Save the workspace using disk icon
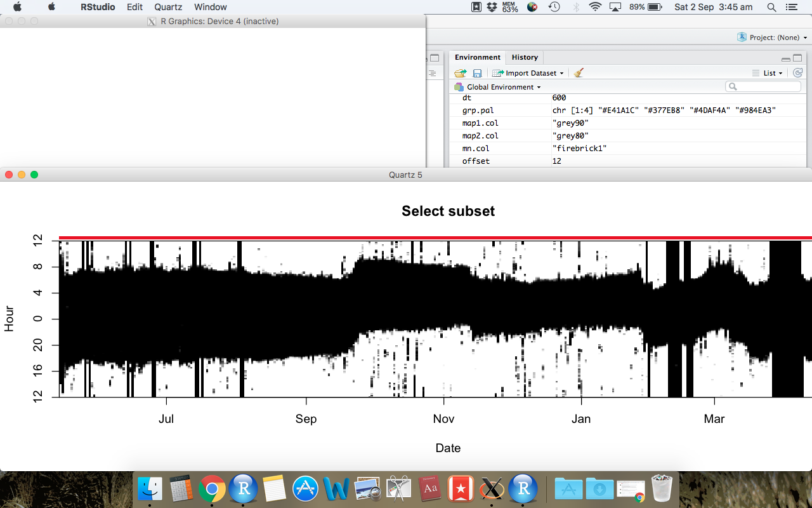Screen dimensions: 812x508 tap(476, 72)
